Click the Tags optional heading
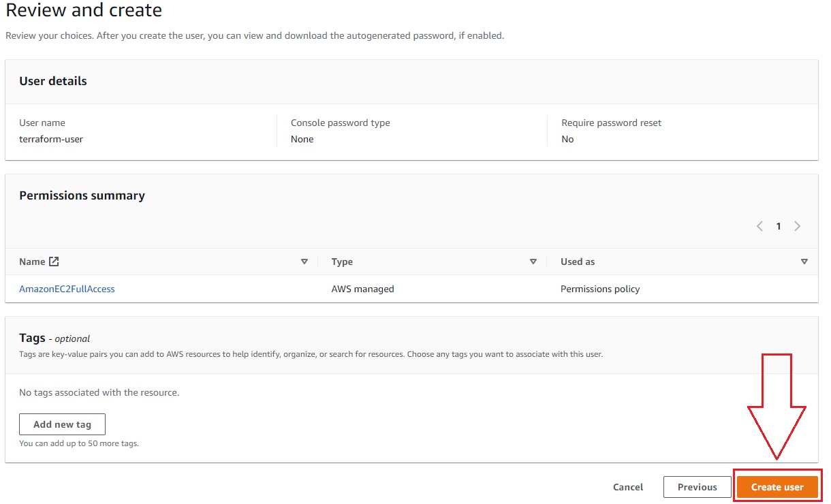 tap(54, 338)
